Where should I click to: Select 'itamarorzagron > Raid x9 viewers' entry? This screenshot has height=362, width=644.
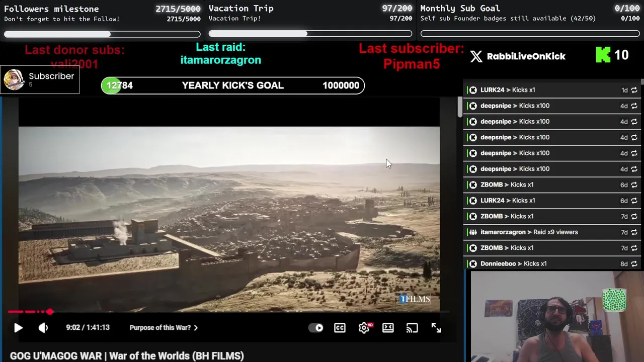click(552, 232)
